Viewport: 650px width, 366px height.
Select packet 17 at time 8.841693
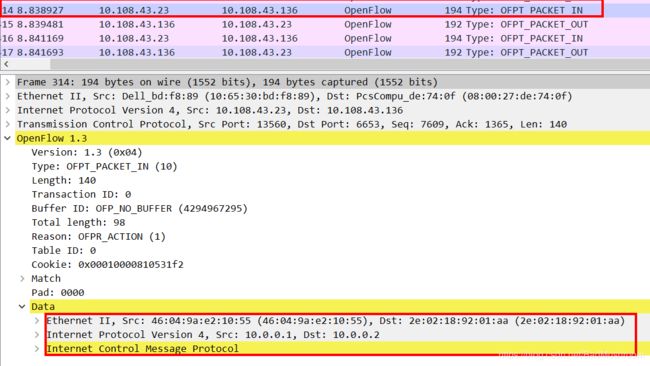[x=325, y=52]
